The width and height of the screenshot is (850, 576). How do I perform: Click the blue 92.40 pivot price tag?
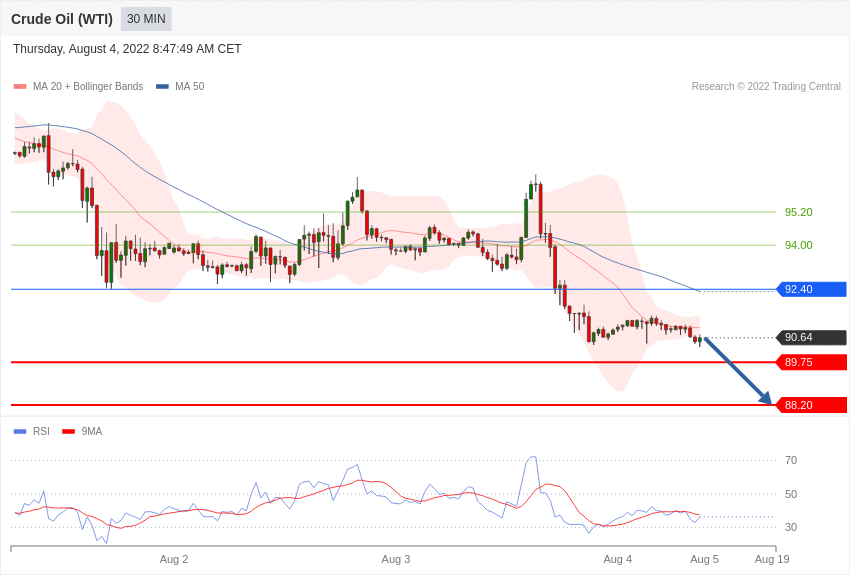(812, 289)
